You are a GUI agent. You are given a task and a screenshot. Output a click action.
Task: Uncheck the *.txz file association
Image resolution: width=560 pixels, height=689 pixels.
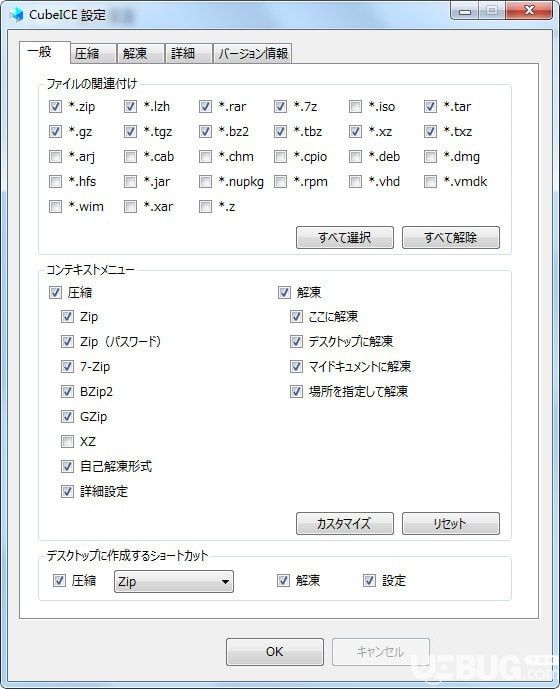pyautogui.click(x=430, y=131)
